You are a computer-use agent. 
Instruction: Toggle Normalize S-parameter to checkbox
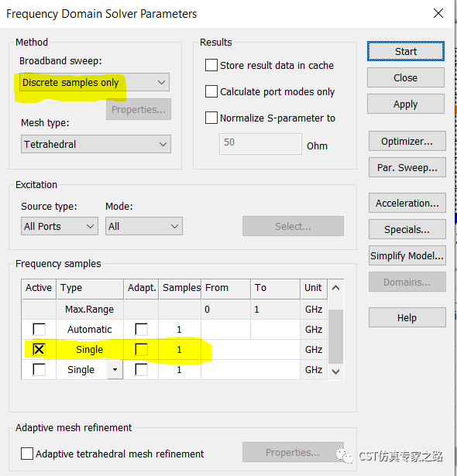coord(211,118)
